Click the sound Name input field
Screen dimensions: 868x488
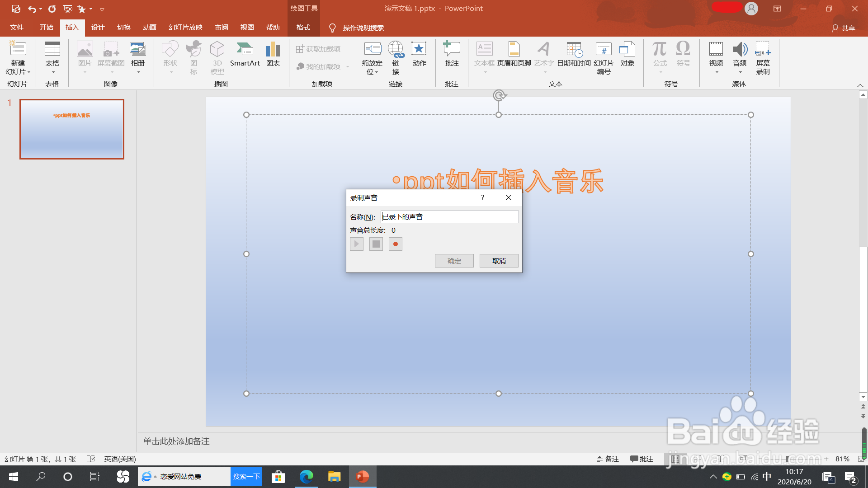pos(449,217)
